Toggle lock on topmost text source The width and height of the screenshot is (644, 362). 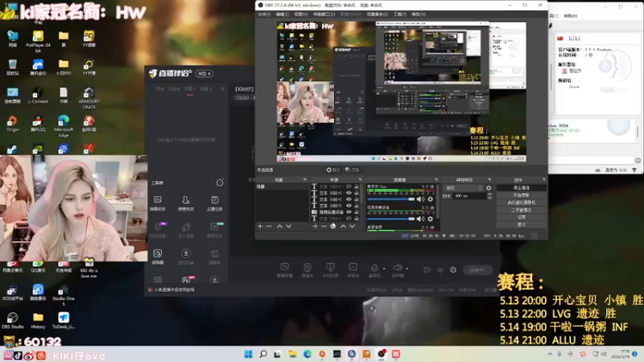click(x=357, y=187)
